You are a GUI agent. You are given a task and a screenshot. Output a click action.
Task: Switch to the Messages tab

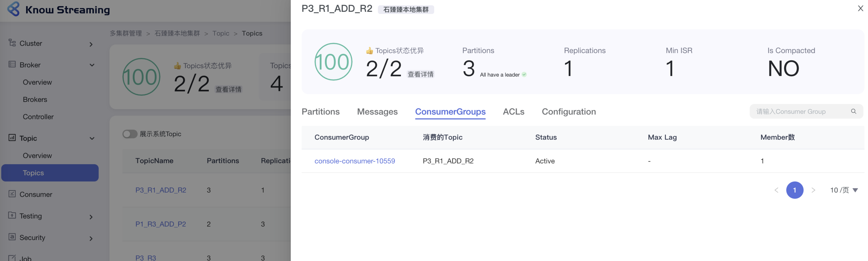(377, 111)
